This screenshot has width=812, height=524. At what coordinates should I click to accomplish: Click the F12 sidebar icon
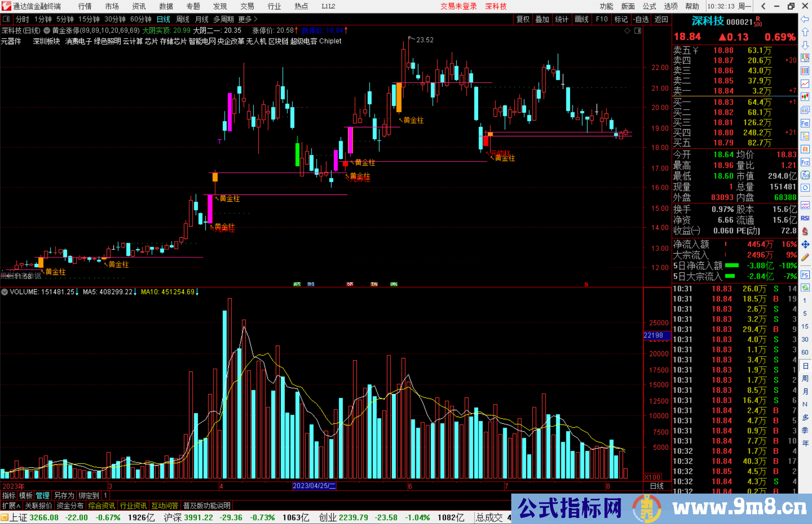(805, 162)
